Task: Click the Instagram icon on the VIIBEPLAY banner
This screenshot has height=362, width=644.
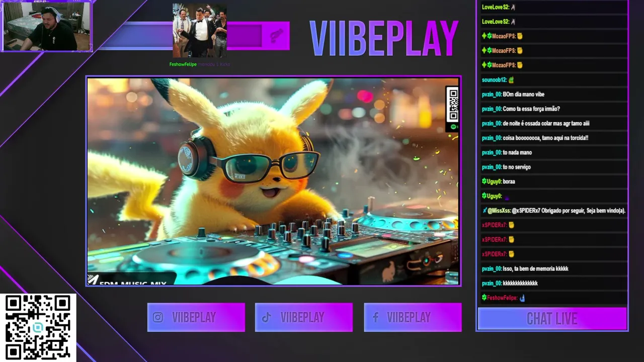Action: click(x=158, y=317)
